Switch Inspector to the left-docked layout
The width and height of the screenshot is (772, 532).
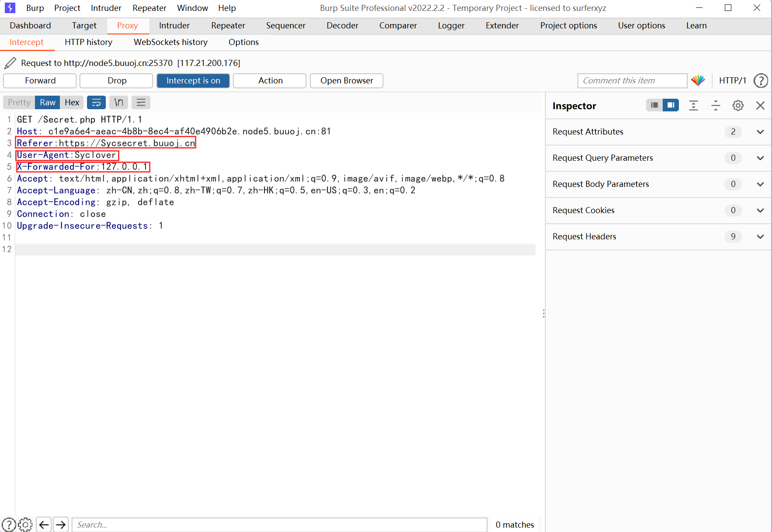tap(654, 105)
